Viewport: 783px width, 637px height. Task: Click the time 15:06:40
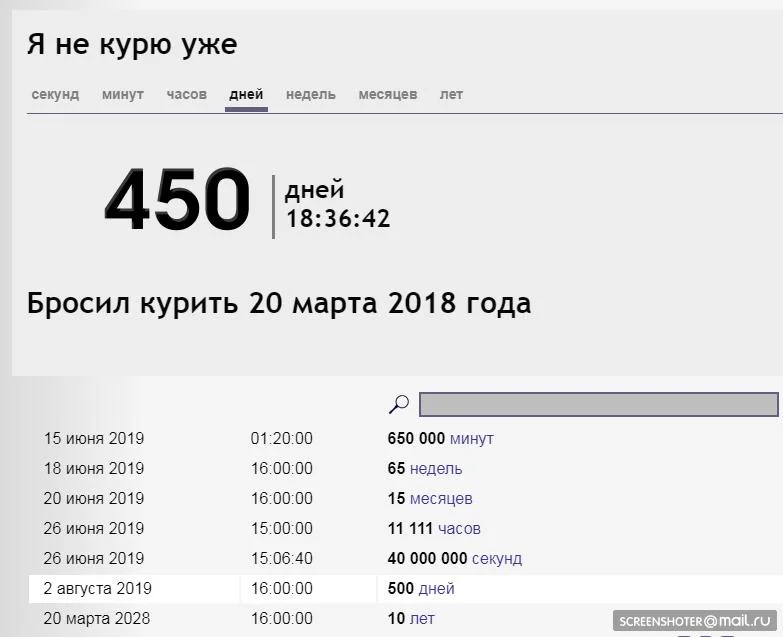[x=282, y=558]
